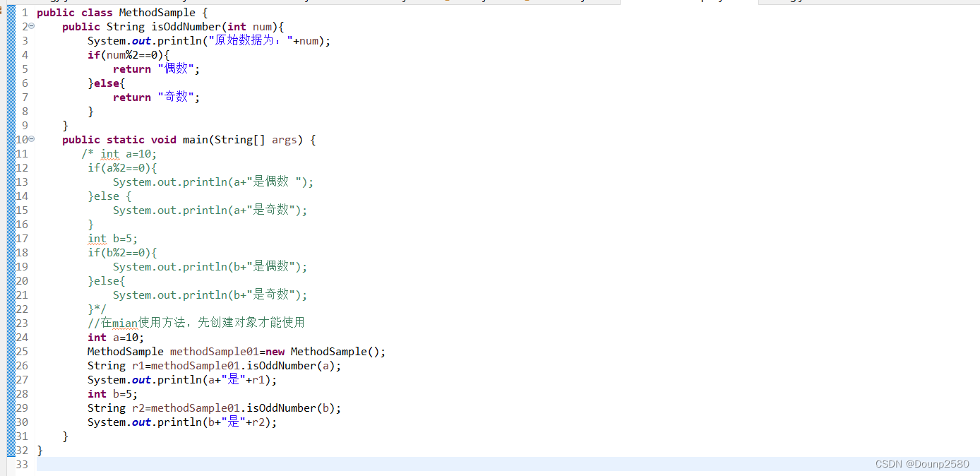Click the highlighted empty line 33
Image resolution: width=980 pixels, height=476 pixels.
click(x=282, y=464)
